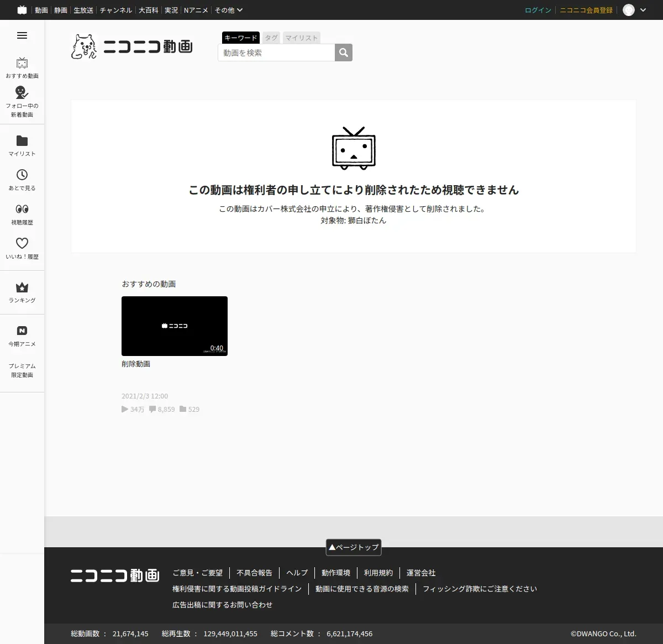The width and height of the screenshot is (663, 644).
Task: Open 権利侵害に関する動画投稿ガイドライン link
Action: [x=237, y=589]
